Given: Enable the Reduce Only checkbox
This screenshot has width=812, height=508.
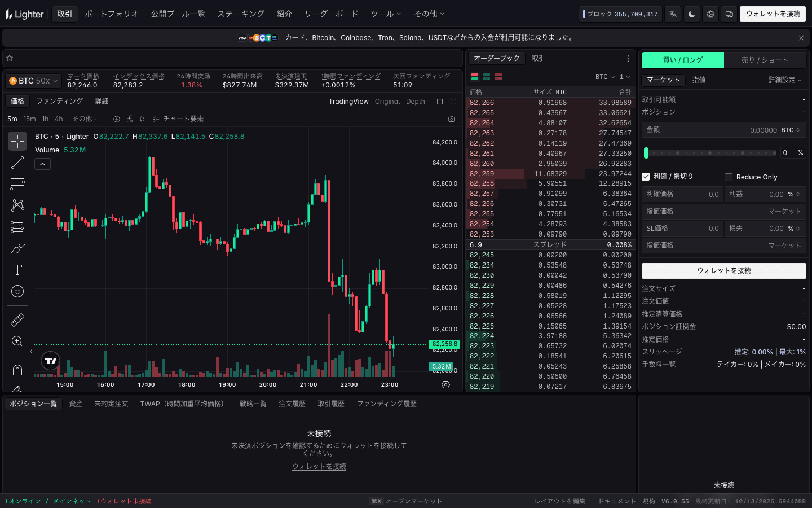Looking at the screenshot, I should (x=729, y=177).
